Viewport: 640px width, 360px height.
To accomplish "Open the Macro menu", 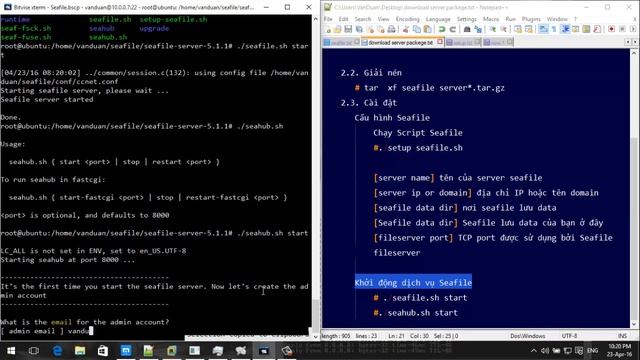I will point(491,19).
